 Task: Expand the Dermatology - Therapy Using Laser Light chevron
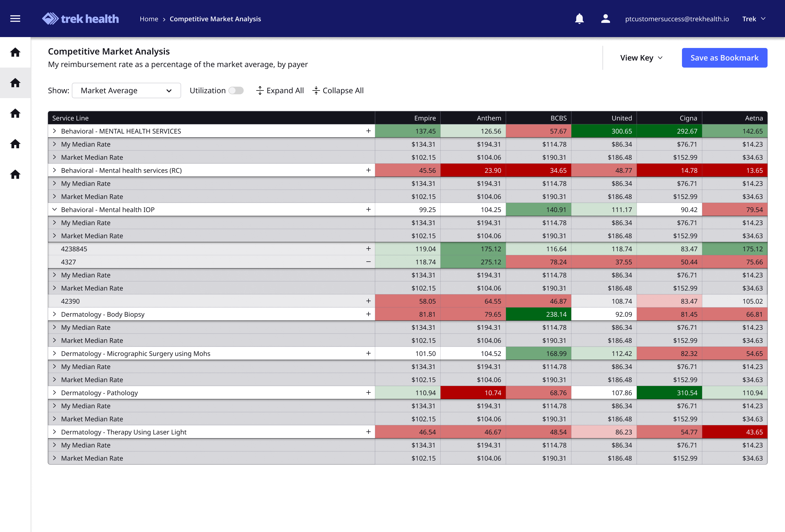coord(55,432)
